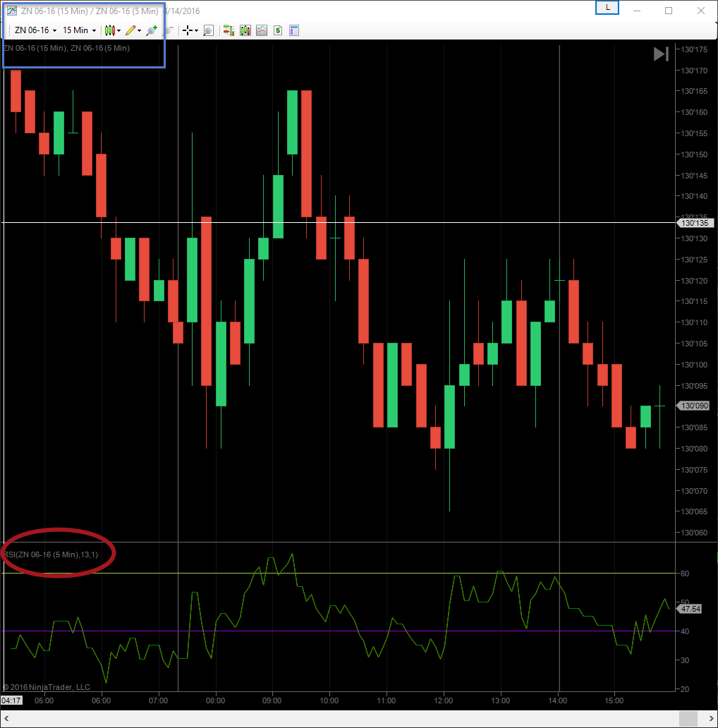Open the Data Series candlestick icon
Image resolution: width=718 pixels, height=728 pixels.
point(245,30)
